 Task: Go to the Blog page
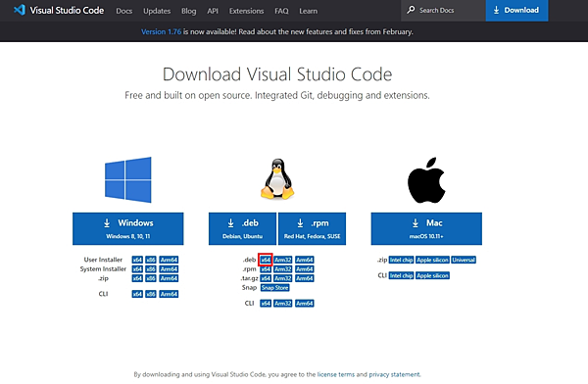pos(188,11)
